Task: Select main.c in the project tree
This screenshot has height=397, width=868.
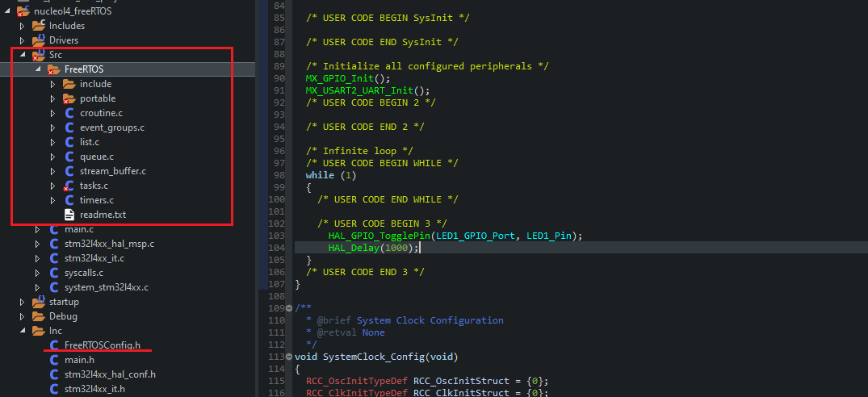Action: click(78, 229)
